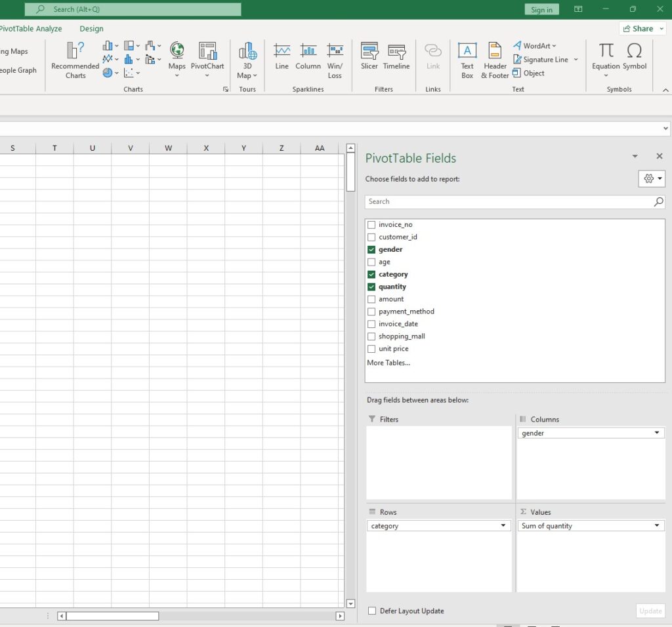Insert a Win/Loss sparkline

(335, 59)
